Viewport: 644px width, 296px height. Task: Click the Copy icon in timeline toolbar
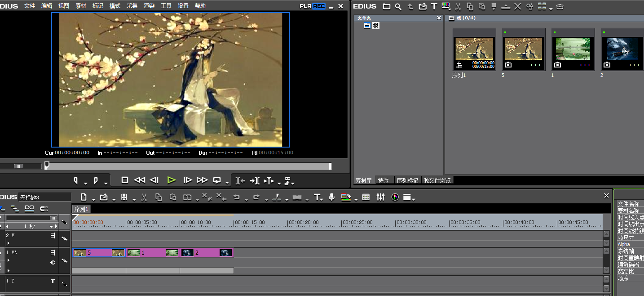159,197
